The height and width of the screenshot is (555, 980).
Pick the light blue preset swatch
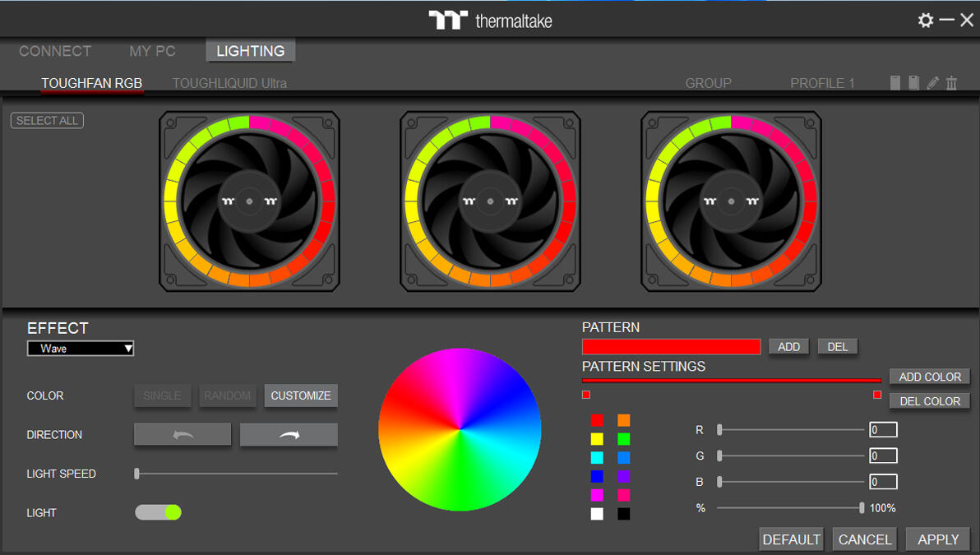point(624,458)
